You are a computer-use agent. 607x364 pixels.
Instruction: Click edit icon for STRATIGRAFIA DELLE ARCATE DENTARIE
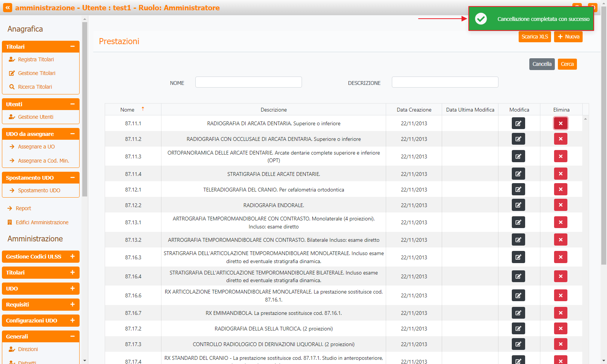pos(518,174)
